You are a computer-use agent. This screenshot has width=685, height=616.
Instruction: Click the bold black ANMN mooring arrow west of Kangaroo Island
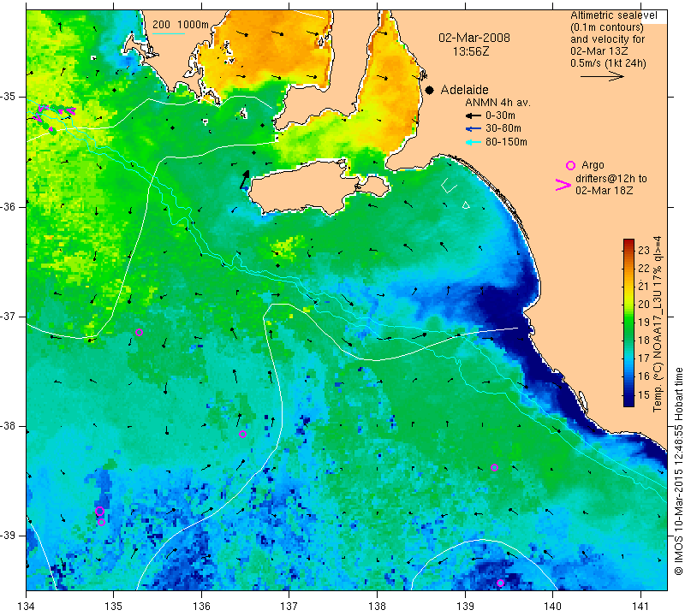tap(245, 180)
